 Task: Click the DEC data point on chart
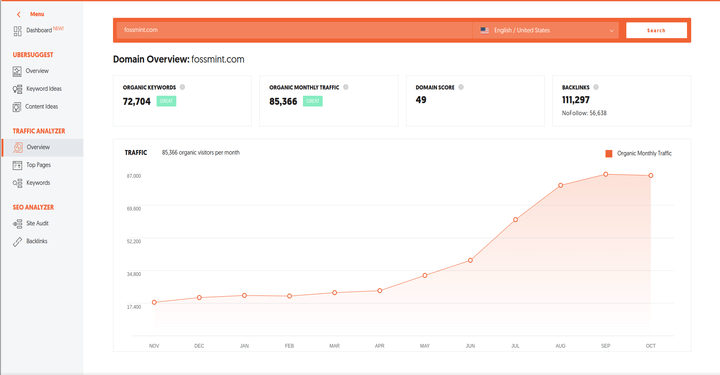(199, 298)
